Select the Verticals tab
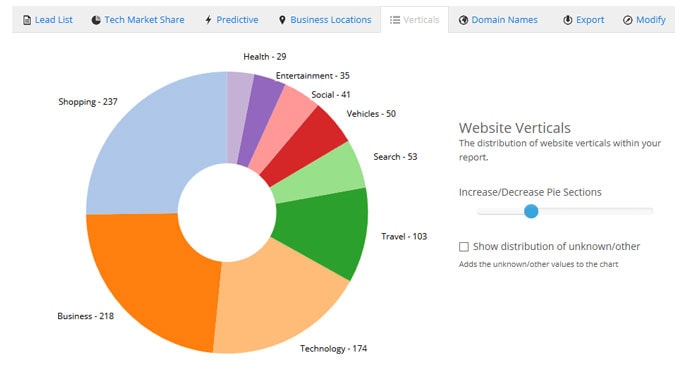Image resolution: width=686 pixels, height=366 pixels. pos(414,20)
